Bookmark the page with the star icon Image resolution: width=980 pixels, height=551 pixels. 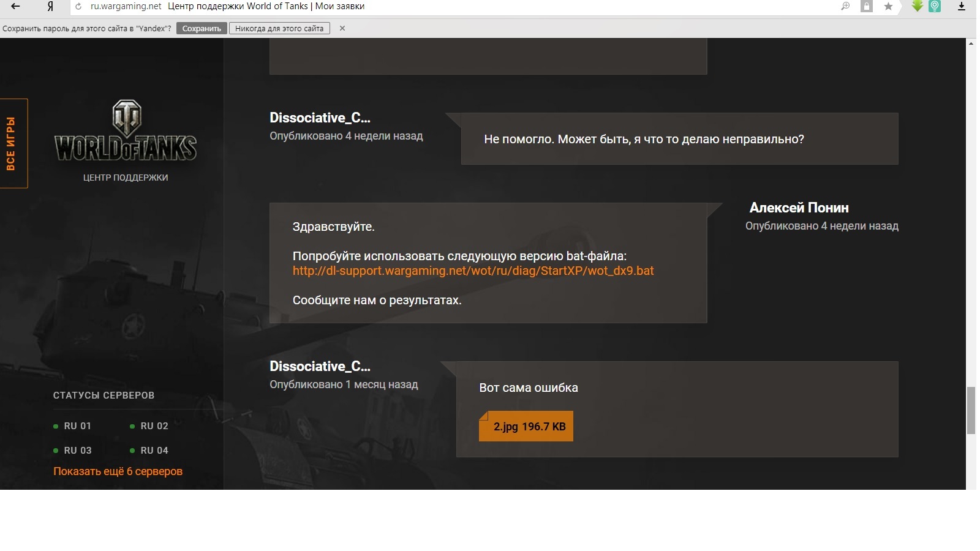point(888,6)
